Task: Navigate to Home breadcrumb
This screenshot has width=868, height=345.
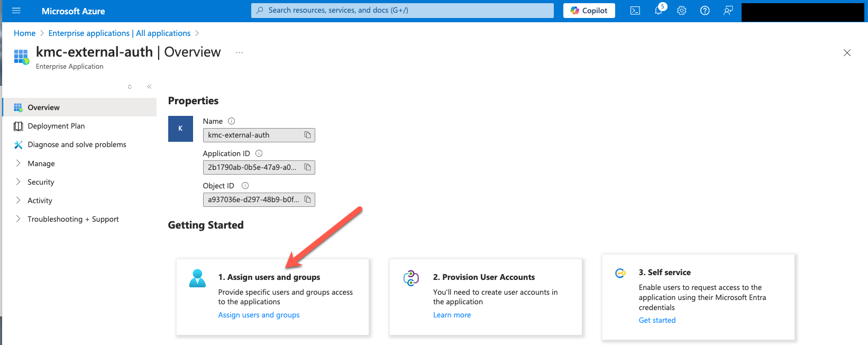Action: [24, 33]
